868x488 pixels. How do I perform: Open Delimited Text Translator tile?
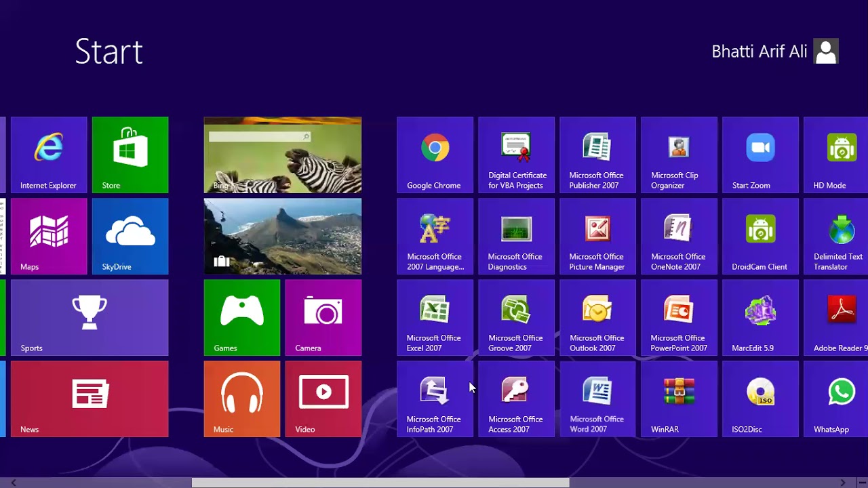coord(836,237)
